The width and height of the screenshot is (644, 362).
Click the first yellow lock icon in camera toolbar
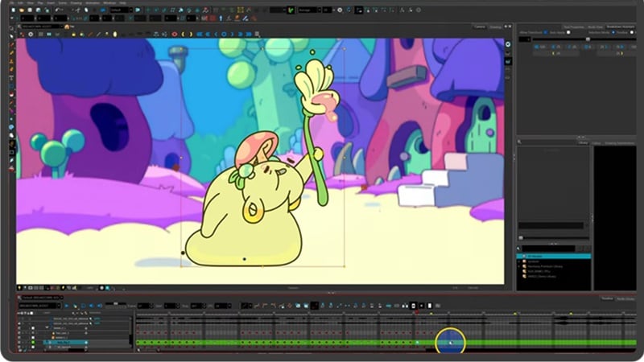pyautogui.click(x=73, y=34)
